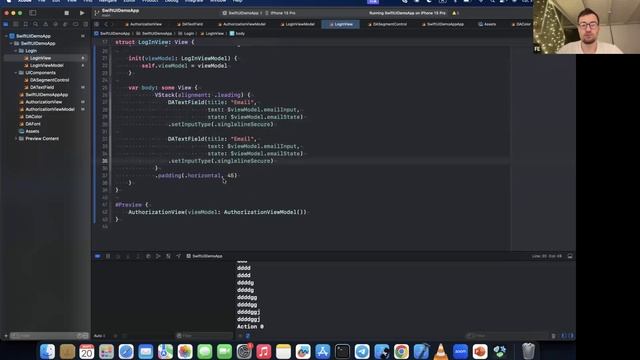Open the SwiftUIDemoApp scheme selector

241,13
